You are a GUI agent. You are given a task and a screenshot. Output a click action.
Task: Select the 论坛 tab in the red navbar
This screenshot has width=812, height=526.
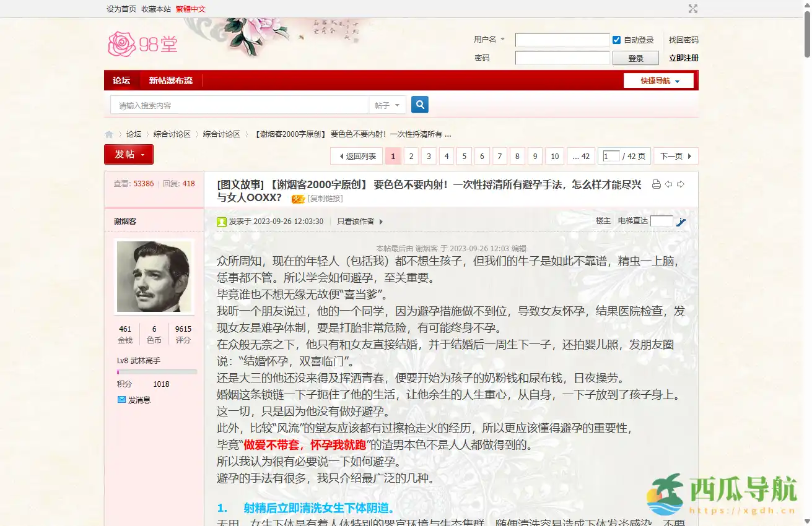point(121,80)
